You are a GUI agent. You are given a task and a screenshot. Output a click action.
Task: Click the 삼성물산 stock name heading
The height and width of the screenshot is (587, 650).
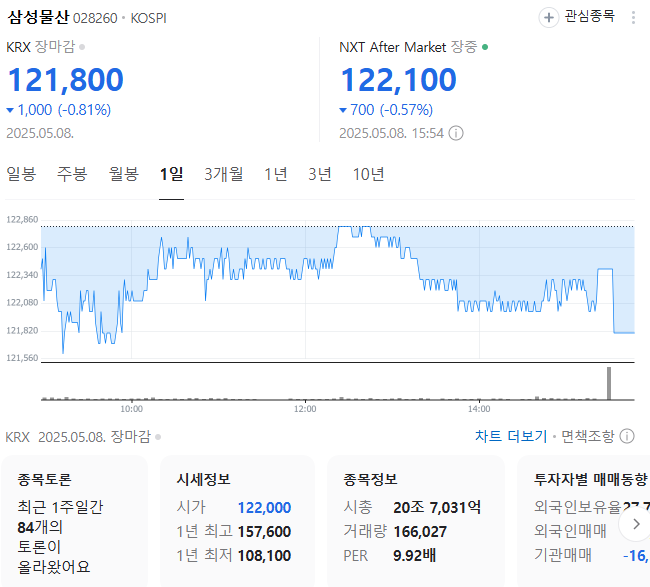tap(38, 17)
